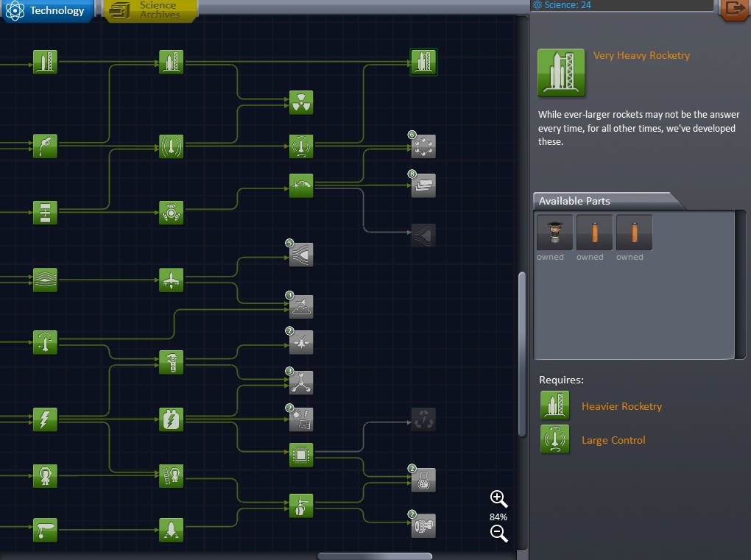Viewport: 751px width, 560px height.
Task: Exit the R&D screen via orange button
Action: [x=734, y=9]
